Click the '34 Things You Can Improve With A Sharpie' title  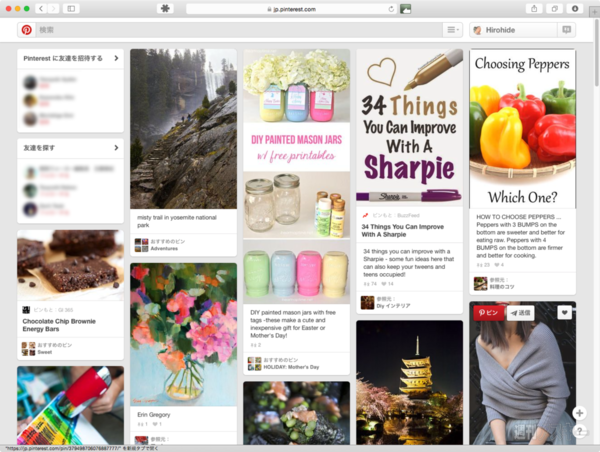[403, 230]
